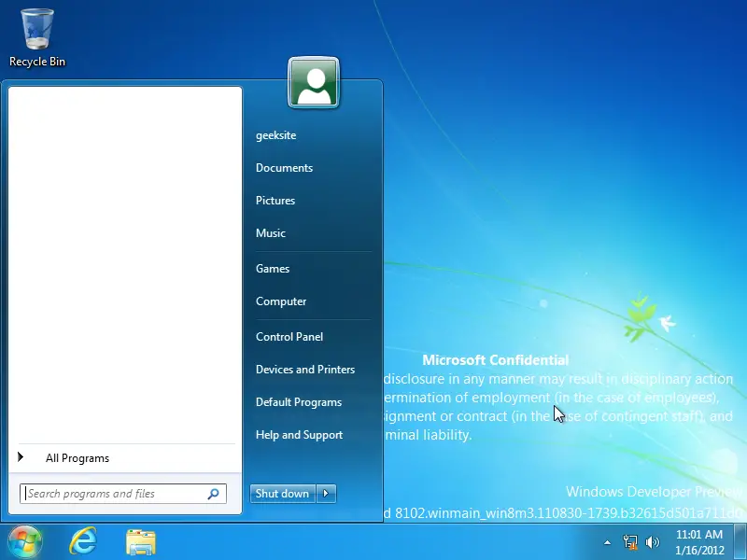Open Games from the Start menu
The width and height of the screenshot is (747, 560).
pyautogui.click(x=273, y=269)
